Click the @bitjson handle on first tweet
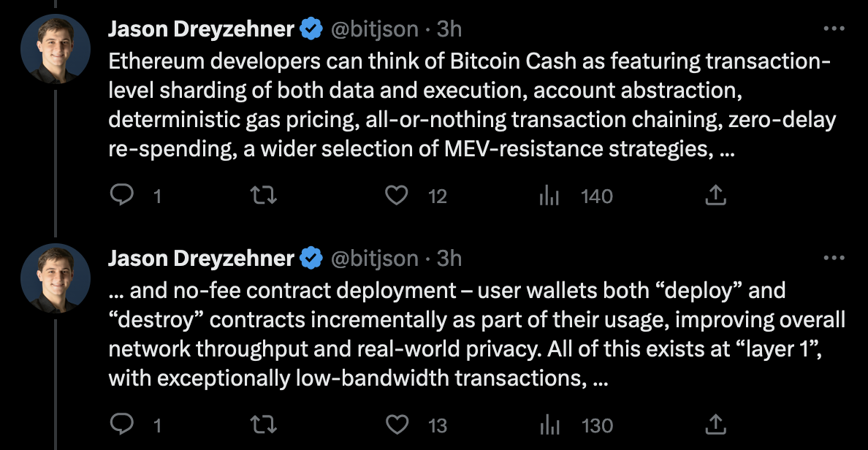This screenshot has width=868, height=450. click(x=375, y=29)
